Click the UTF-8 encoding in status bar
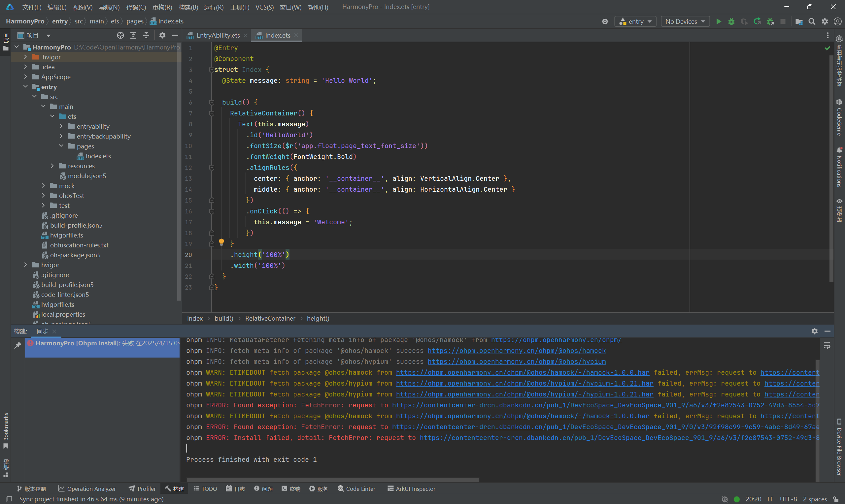845x504 pixels. click(x=788, y=499)
